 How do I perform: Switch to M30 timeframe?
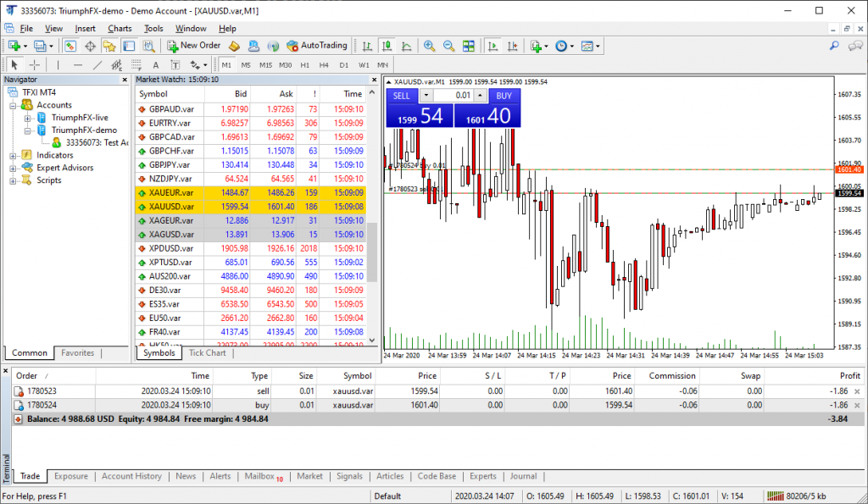point(285,64)
